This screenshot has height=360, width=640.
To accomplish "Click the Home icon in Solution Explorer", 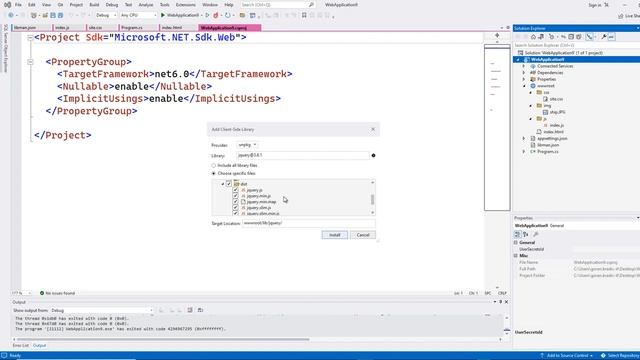I will 533,37.
